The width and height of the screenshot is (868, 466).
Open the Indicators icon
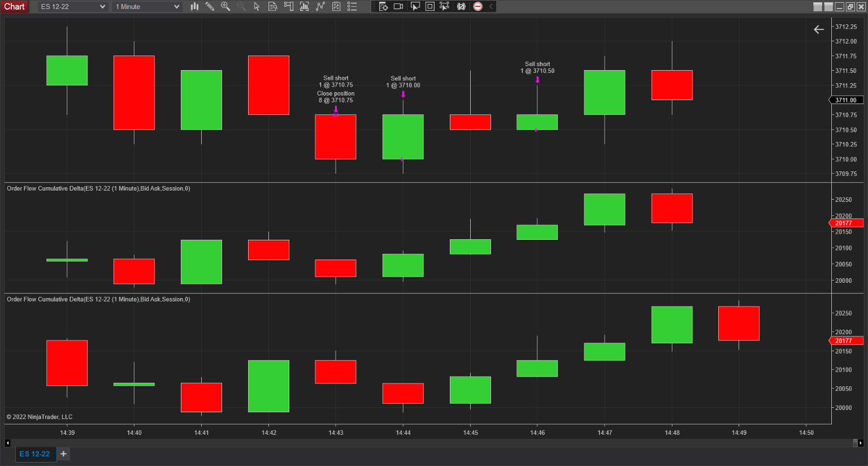click(x=320, y=6)
